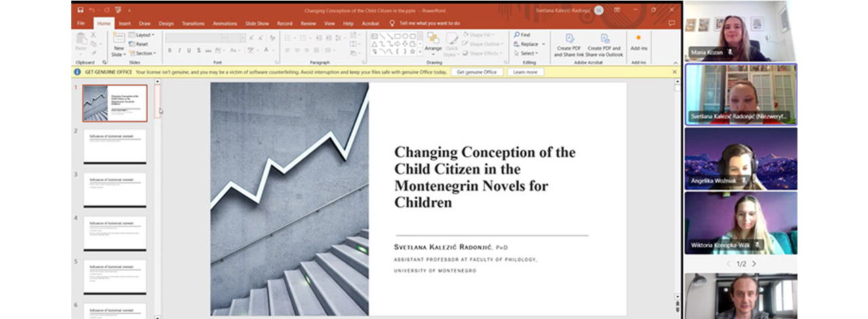Screen dimensions: 868x319
Task: Insert a text box shape from gallery
Action: click(374, 36)
